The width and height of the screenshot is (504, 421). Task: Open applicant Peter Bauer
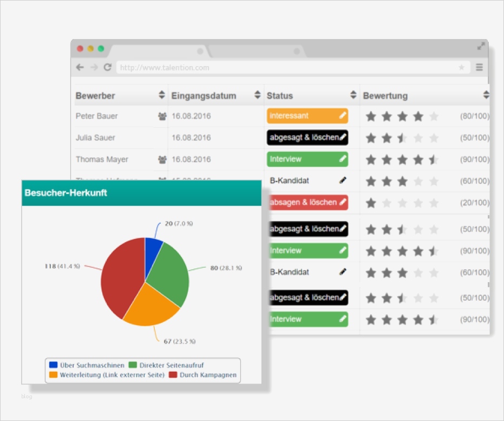pyautogui.click(x=96, y=116)
